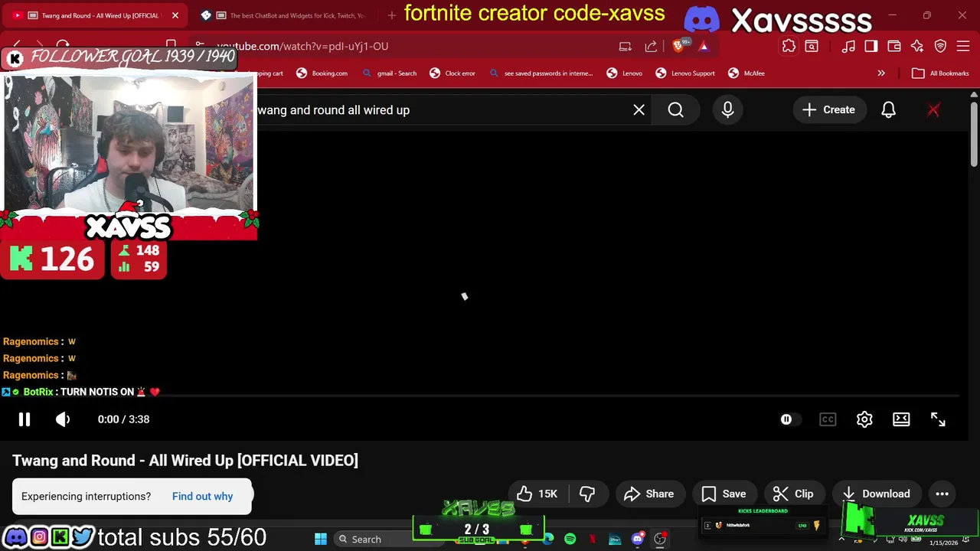Open the Lenovo bookmark
The height and width of the screenshot is (551, 980).
click(624, 73)
